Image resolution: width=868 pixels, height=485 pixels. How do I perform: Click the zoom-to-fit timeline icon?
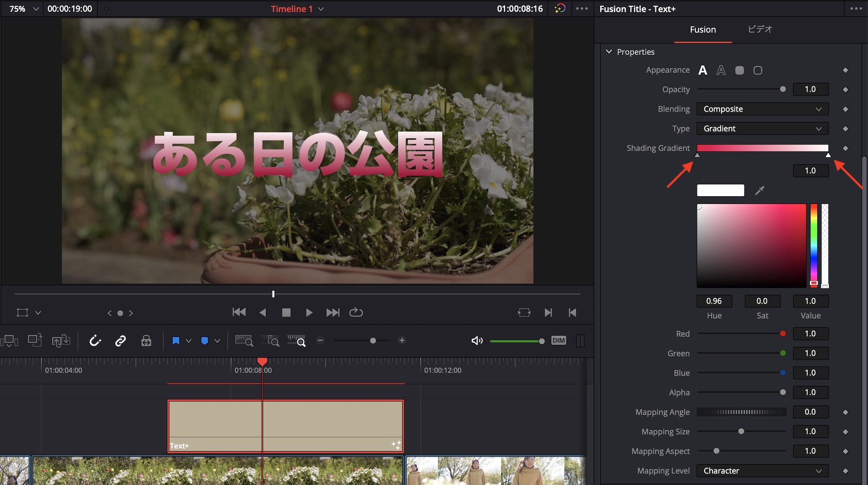[243, 341]
